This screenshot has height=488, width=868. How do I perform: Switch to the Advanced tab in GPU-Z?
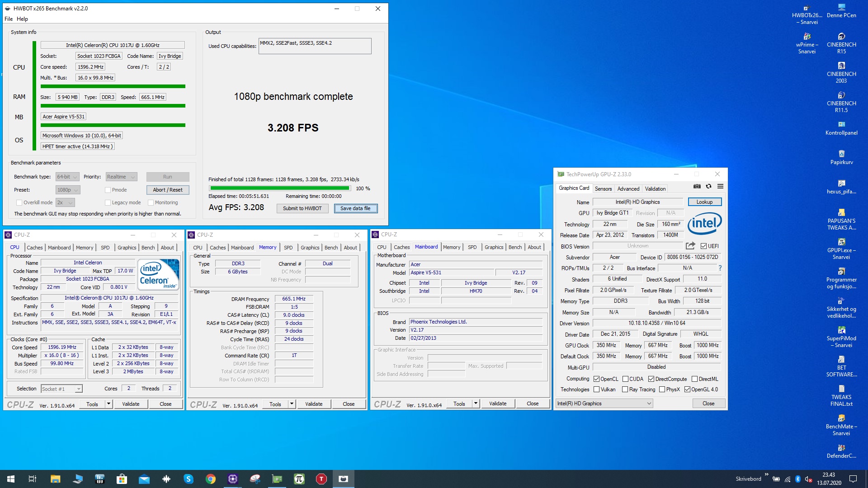(628, 189)
